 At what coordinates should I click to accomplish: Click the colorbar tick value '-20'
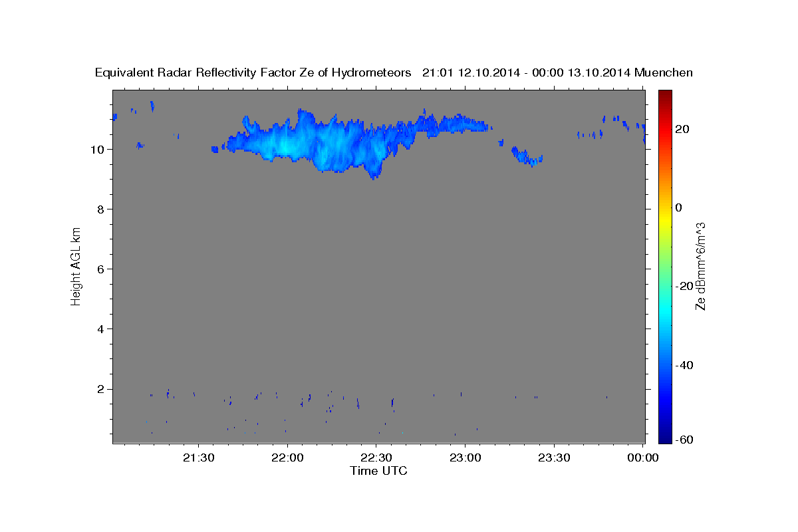coord(684,286)
